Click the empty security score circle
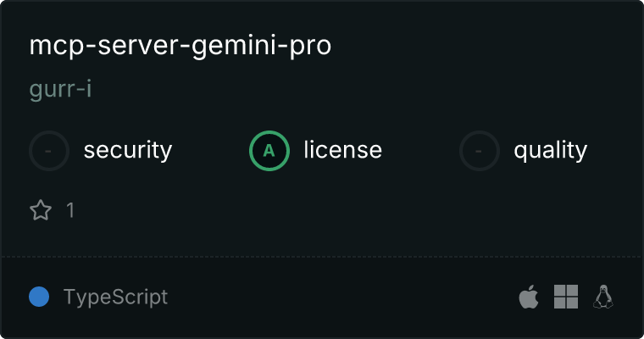 [49, 151]
